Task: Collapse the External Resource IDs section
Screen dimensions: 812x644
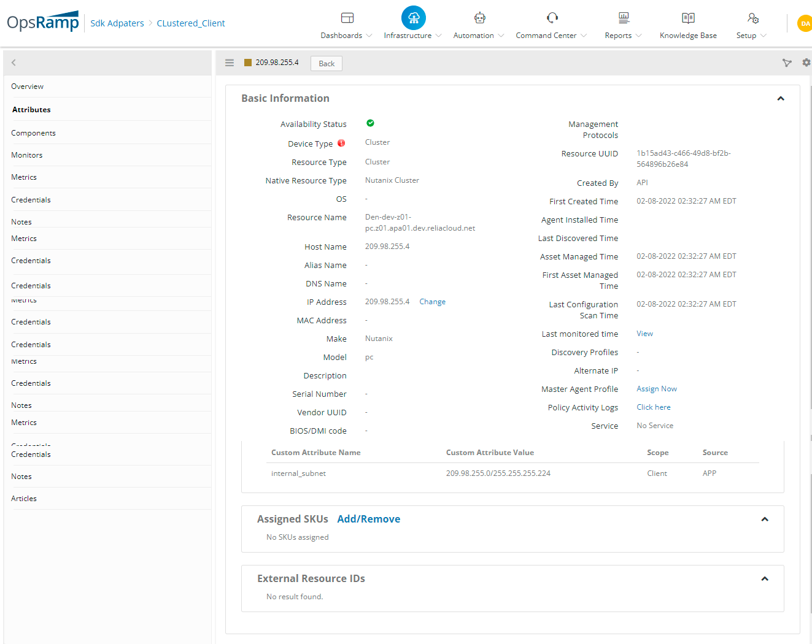Action: tap(765, 578)
